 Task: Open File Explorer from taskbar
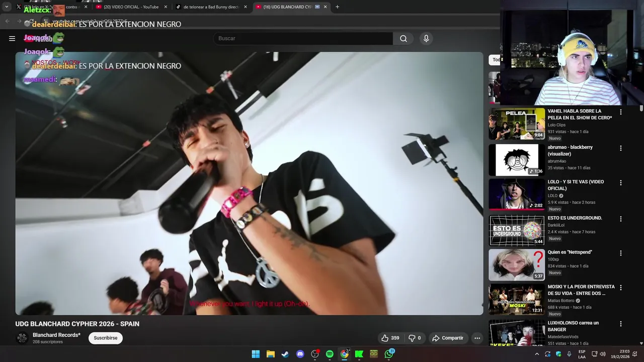pyautogui.click(x=270, y=354)
